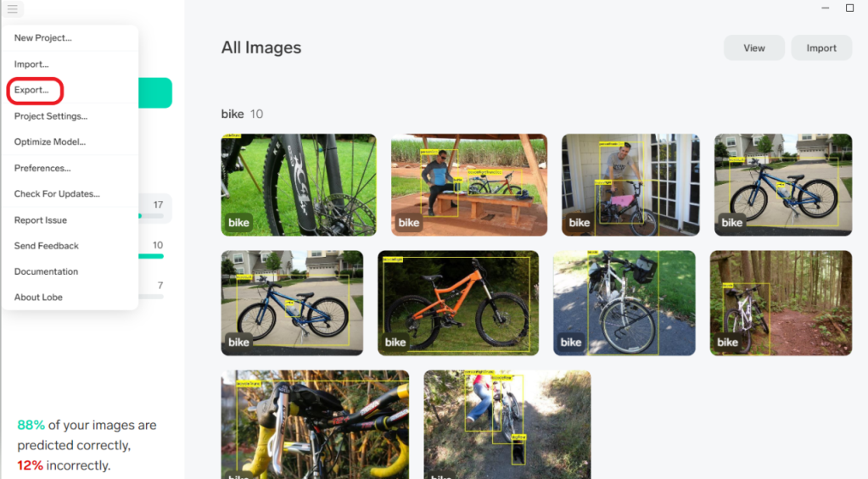Open the bike wheel close-up thumbnail
The width and height of the screenshot is (868, 479).
[x=298, y=185]
